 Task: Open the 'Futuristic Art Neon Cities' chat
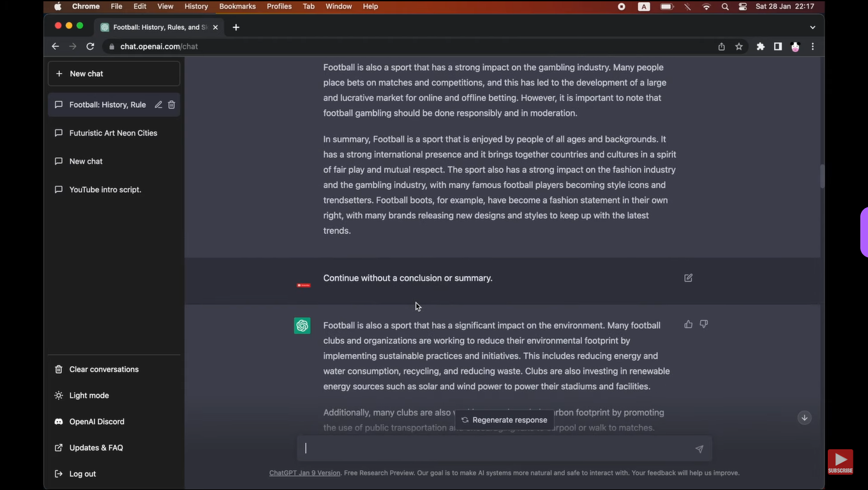point(113,133)
